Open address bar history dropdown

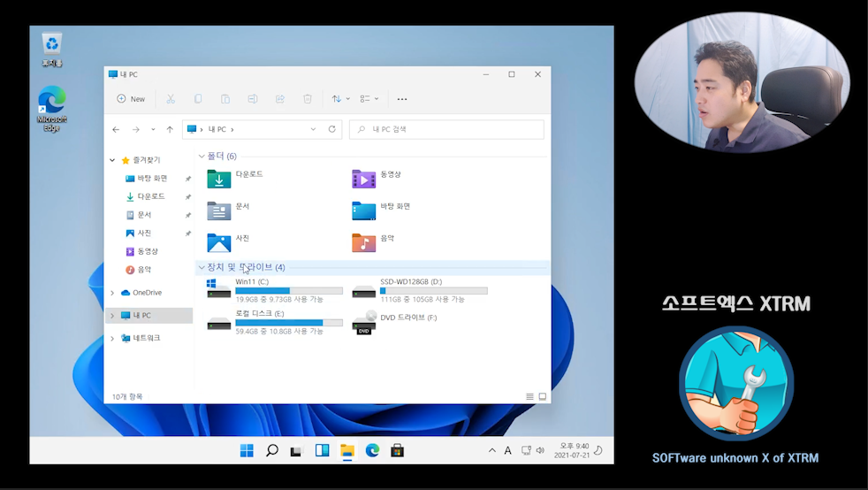tap(313, 129)
